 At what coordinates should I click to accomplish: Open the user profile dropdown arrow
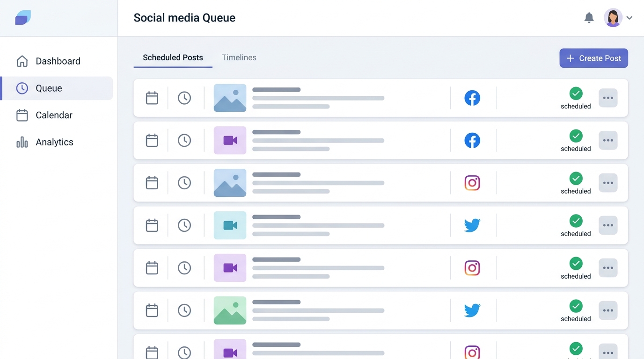(x=629, y=18)
